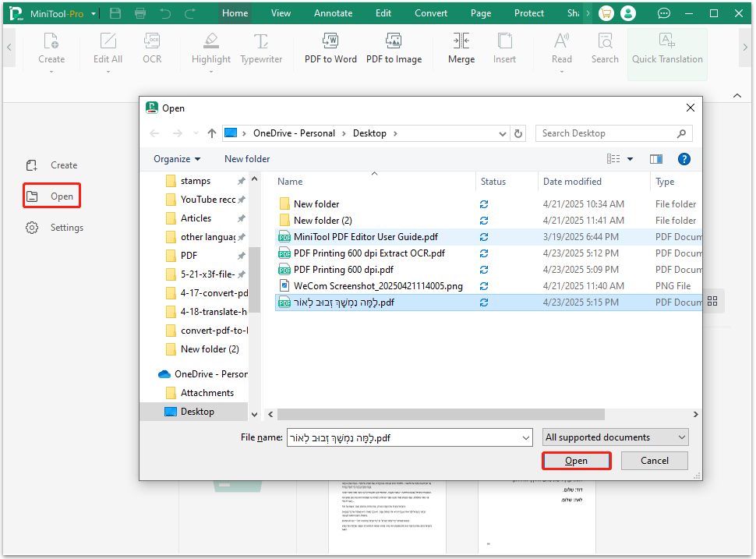Select MiniTool PDF Editor User Guide.pdf file
This screenshot has height=559, width=756.
click(366, 237)
